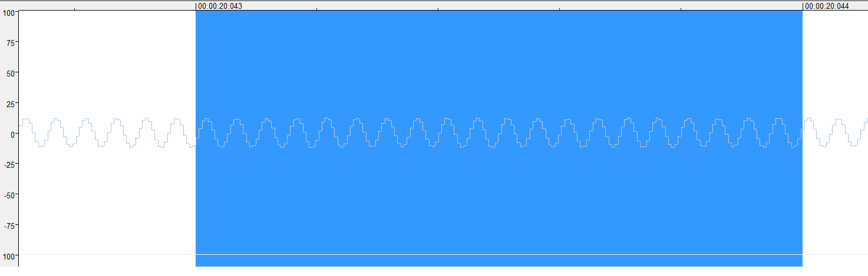Click the 00:00:20:043 timeline marker
The height and width of the screenshot is (276, 868).
(x=220, y=6)
